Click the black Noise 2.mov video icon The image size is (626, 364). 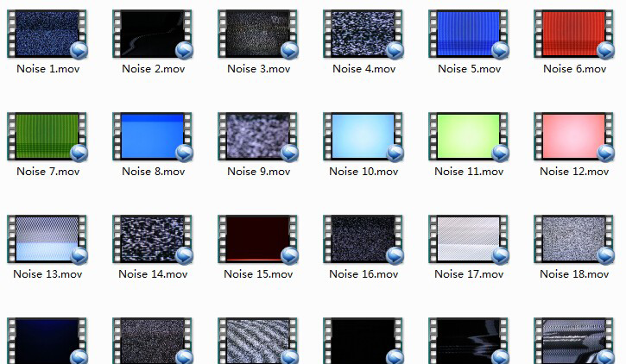[x=153, y=34]
